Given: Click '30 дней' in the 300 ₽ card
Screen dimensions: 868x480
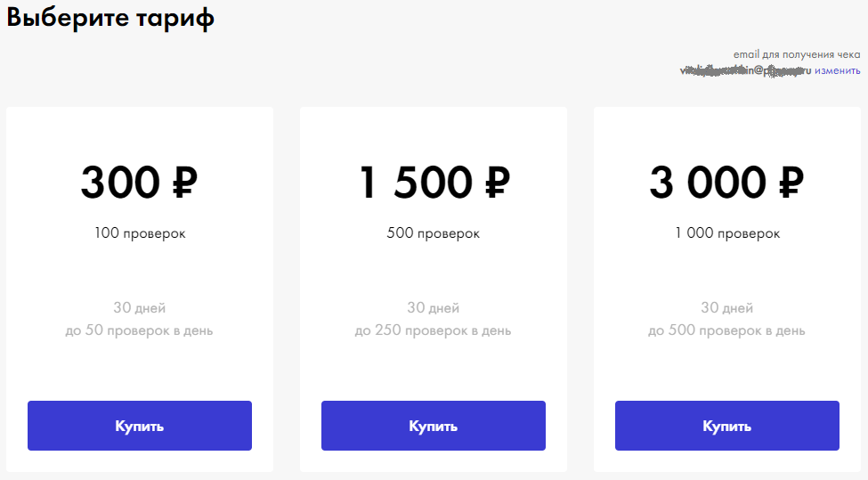Looking at the screenshot, I should point(140,308).
